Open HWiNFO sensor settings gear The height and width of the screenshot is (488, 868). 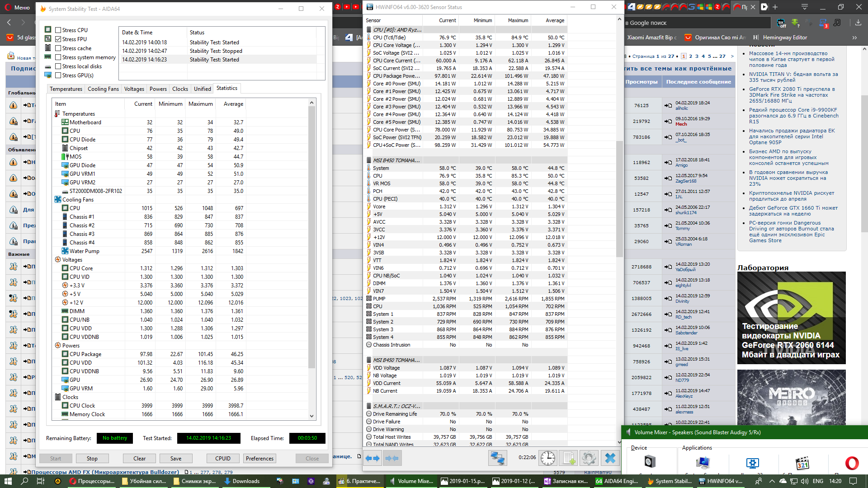(x=589, y=458)
